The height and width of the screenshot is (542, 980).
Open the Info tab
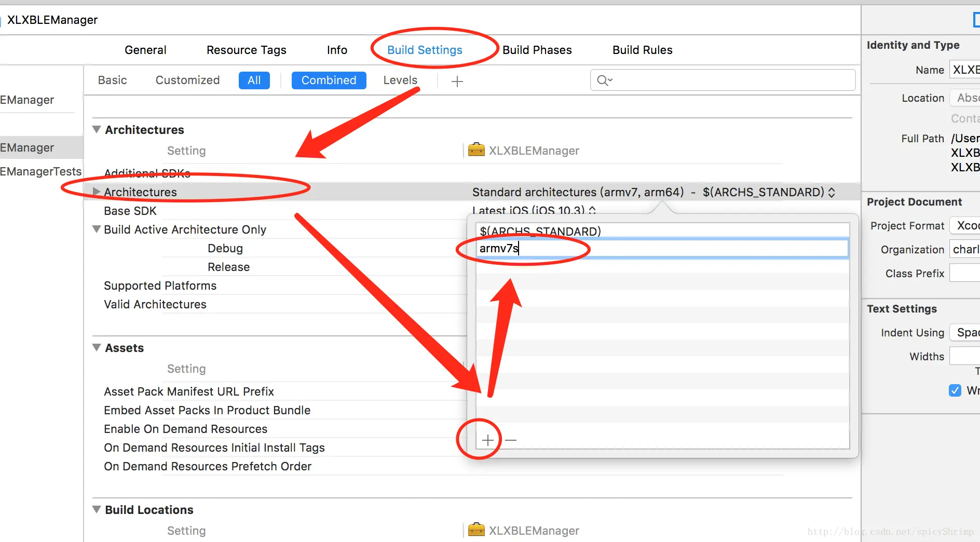click(x=337, y=50)
